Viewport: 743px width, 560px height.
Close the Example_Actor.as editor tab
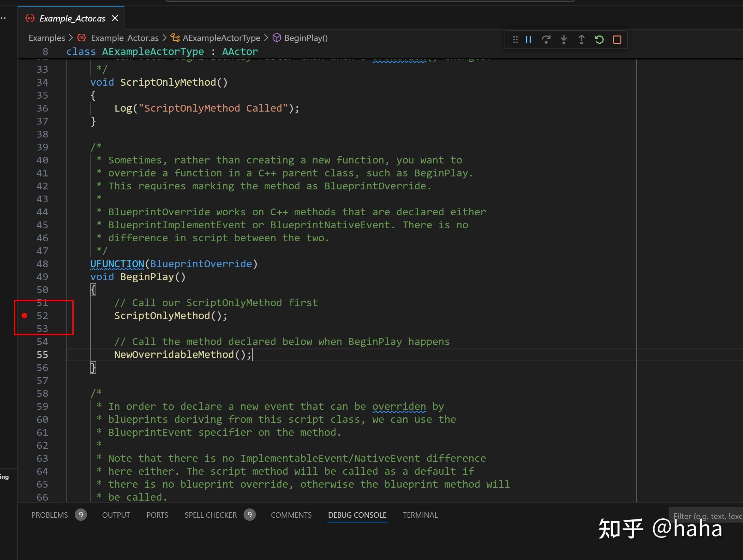click(x=115, y=18)
